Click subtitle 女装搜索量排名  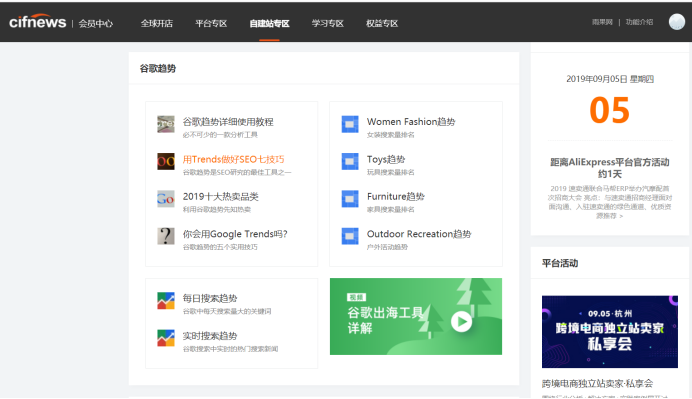(x=391, y=135)
